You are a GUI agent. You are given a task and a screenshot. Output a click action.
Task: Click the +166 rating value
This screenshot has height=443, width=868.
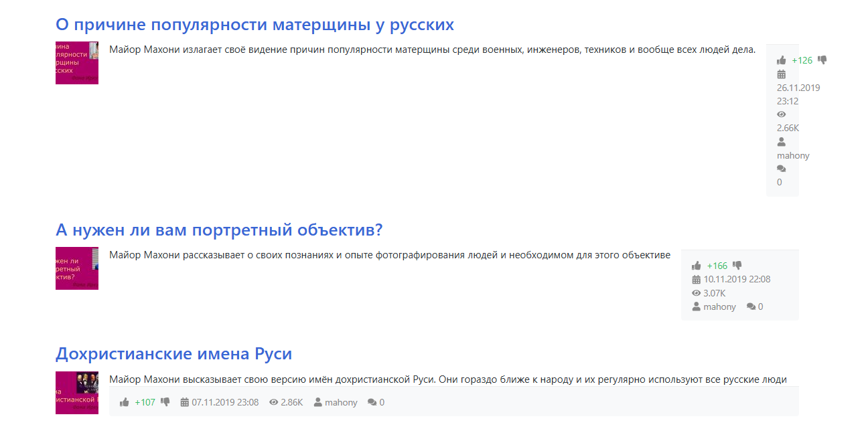tap(717, 266)
